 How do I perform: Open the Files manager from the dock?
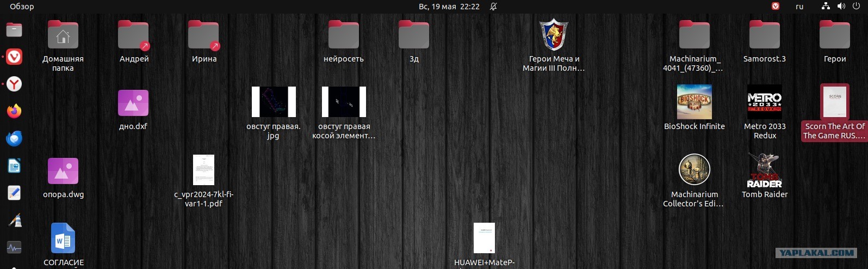[x=14, y=29]
